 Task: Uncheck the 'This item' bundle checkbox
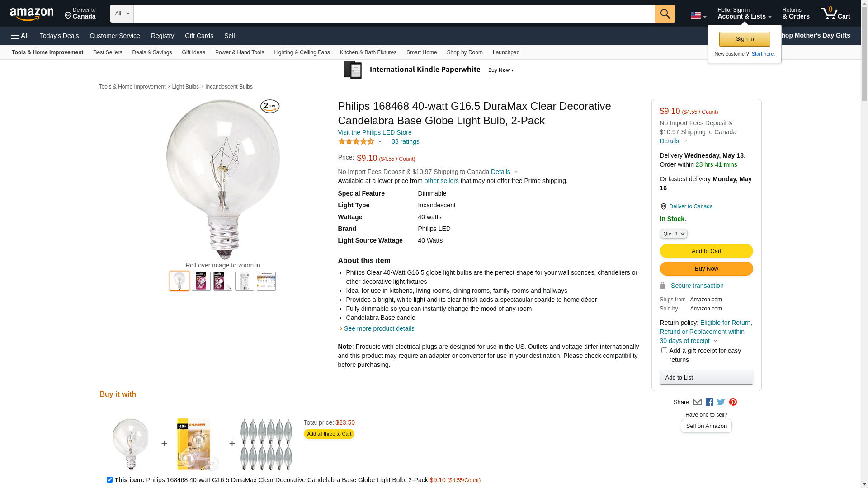[109, 480]
